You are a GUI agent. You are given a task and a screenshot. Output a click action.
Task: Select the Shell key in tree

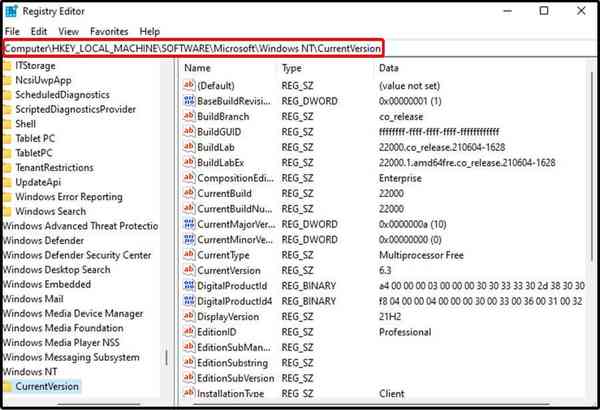(x=26, y=124)
